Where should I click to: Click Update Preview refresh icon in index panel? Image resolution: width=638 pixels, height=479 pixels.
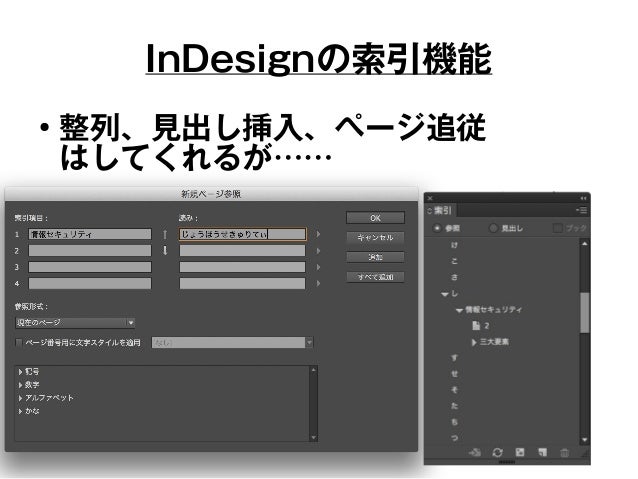pyautogui.click(x=497, y=452)
